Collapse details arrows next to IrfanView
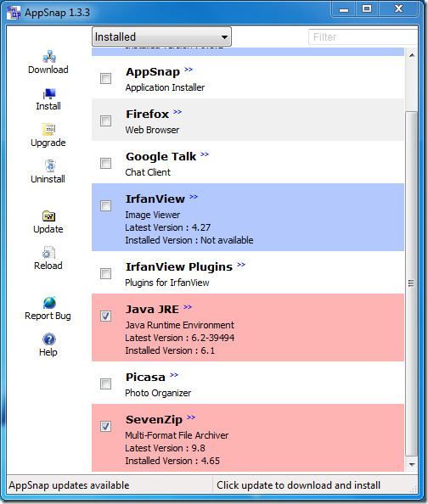 [x=194, y=197]
